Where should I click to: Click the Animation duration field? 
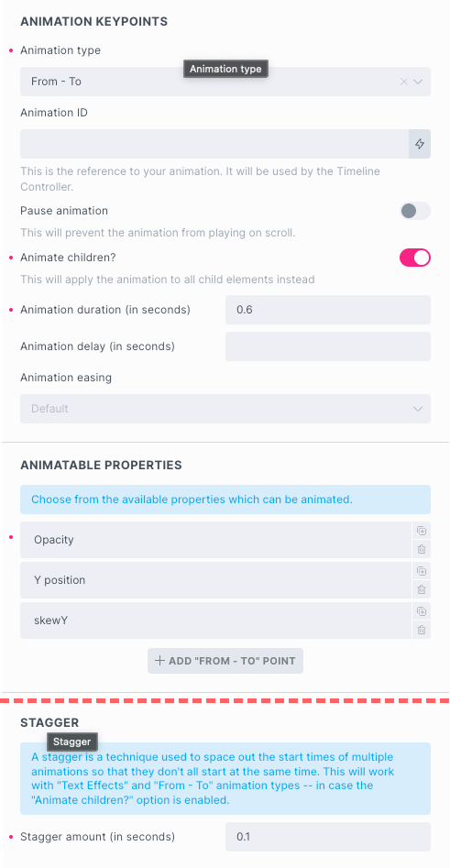click(x=328, y=310)
